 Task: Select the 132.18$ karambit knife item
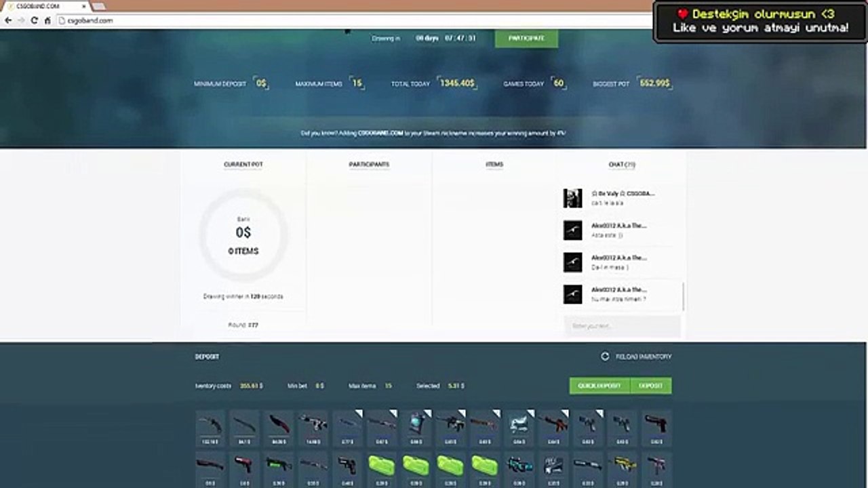pos(210,428)
